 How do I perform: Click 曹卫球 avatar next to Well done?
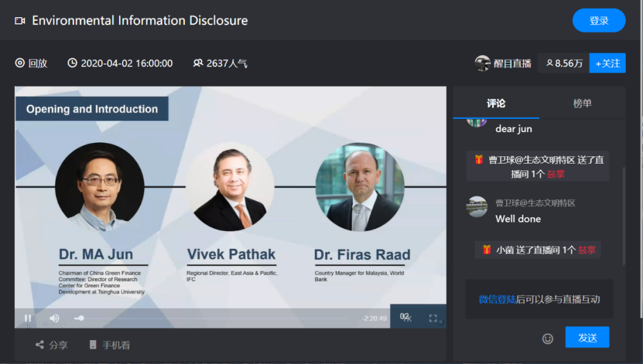[477, 207]
